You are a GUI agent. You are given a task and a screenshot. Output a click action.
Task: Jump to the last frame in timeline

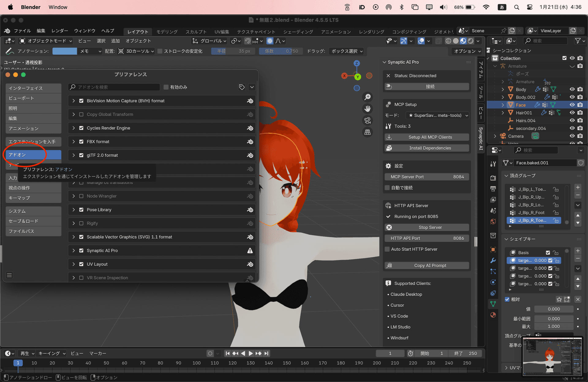(x=266, y=353)
